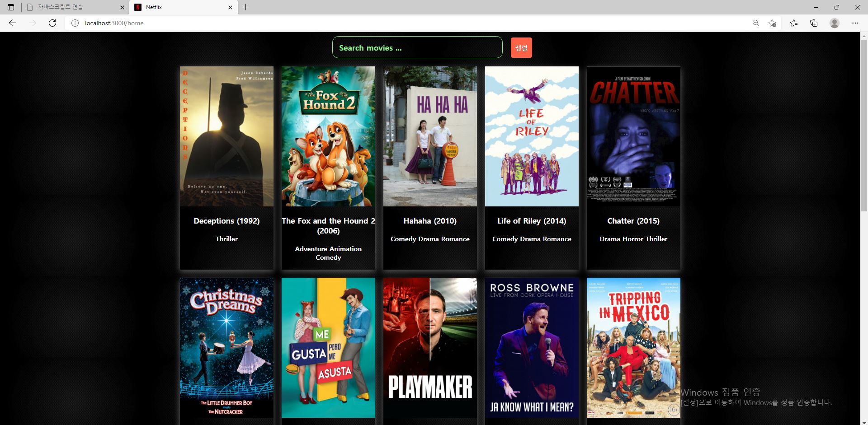Focus the Search movies input field

coord(417,47)
